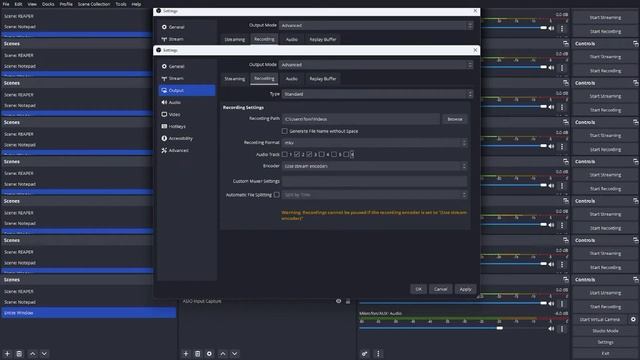Add a new scene with plus icon
The height and width of the screenshot is (360, 640).
[7, 353]
